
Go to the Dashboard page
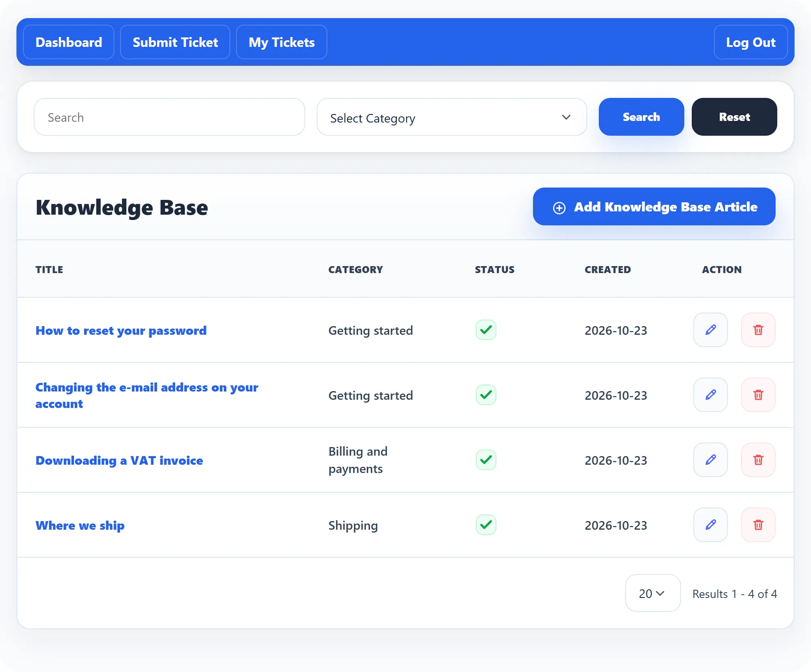point(69,42)
